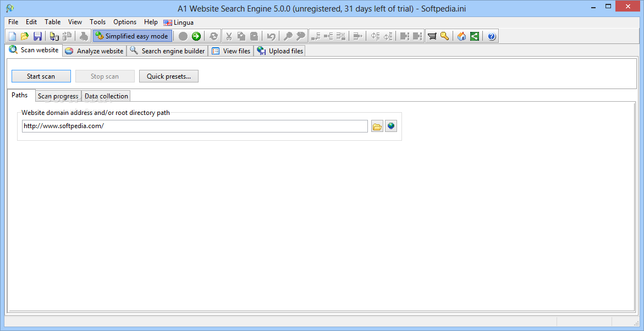Viewport: 644px width, 331px height.
Task: Click the gray paste clipboard toolbar icon
Action: (255, 36)
